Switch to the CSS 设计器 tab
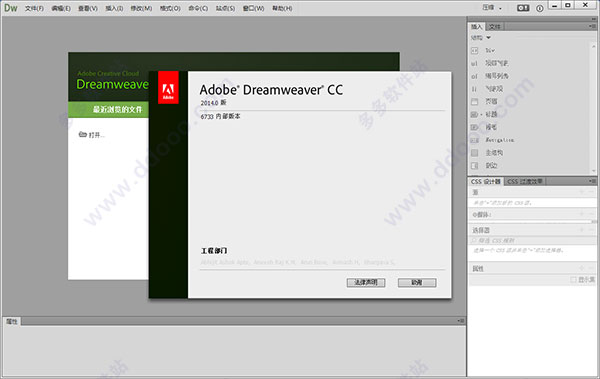Screen dimensions: 600x379 [x=486, y=181]
